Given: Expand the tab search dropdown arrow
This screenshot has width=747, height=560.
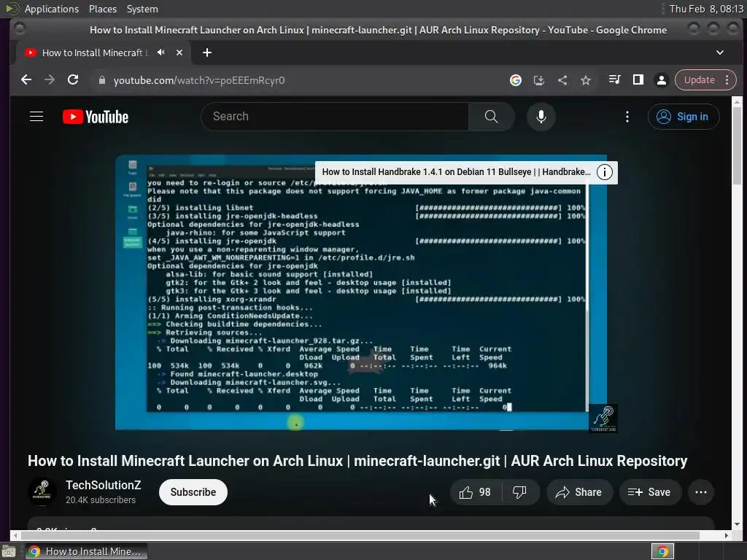Looking at the screenshot, I should 720,52.
